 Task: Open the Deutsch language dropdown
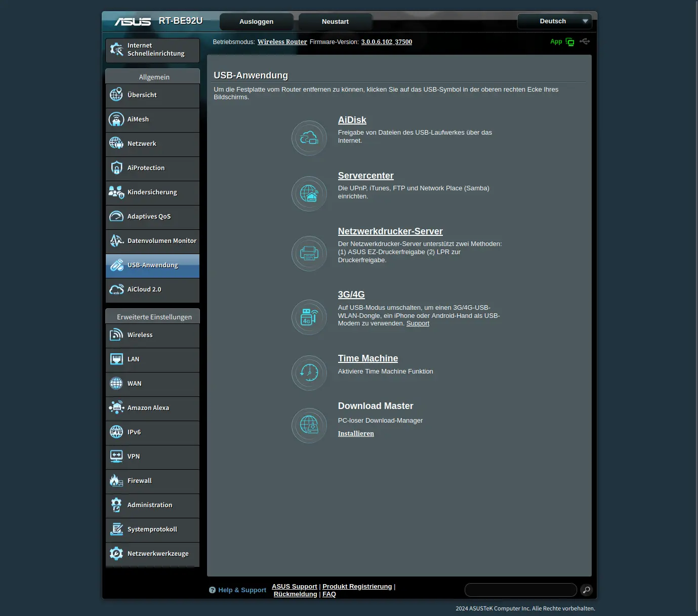(x=554, y=21)
